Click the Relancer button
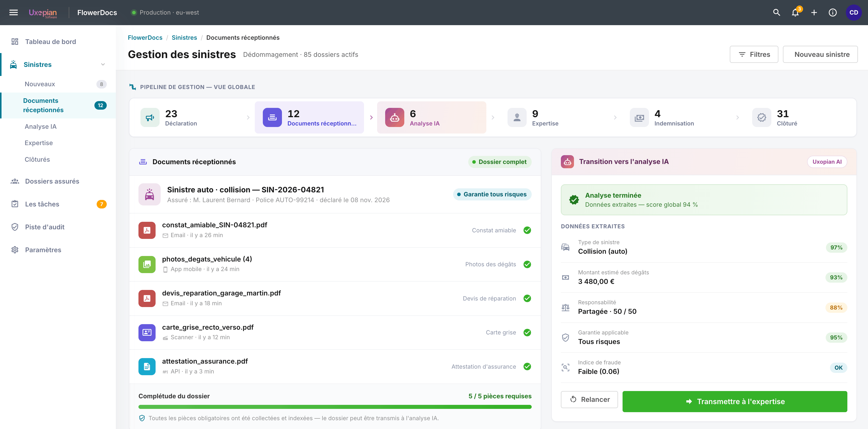Screen dimensions: 868x429 (x=589, y=399)
